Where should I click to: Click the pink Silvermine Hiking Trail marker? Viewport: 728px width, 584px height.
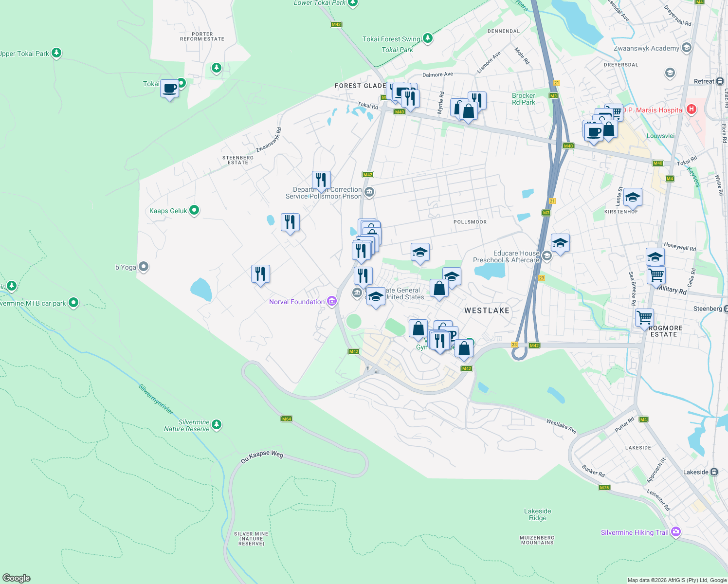(675, 532)
